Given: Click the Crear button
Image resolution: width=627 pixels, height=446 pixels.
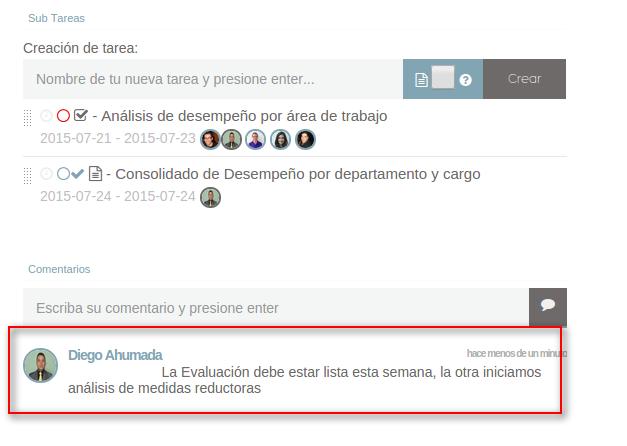Looking at the screenshot, I should point(524,79).
